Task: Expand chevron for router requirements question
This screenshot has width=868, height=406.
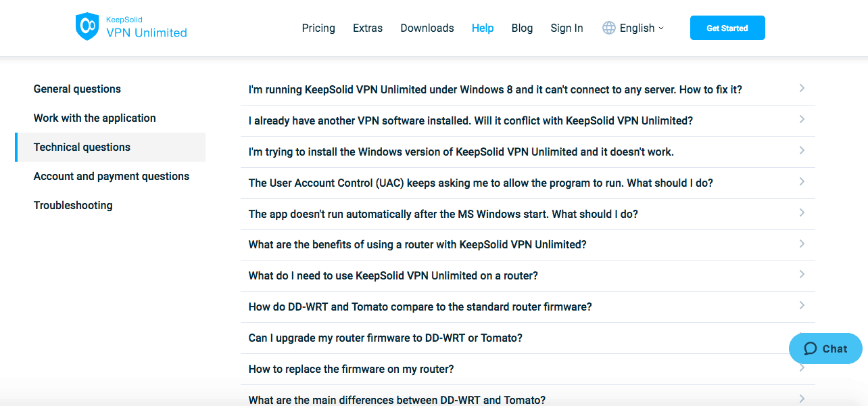Action: pos(802,274)
